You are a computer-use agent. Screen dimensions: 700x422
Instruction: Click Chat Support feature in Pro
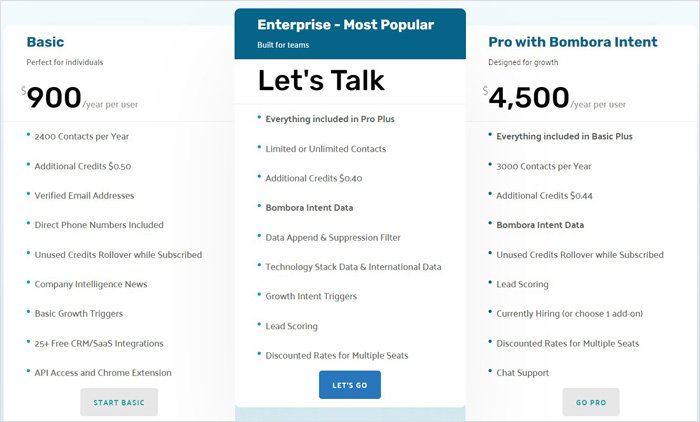[x=522, y=372]
